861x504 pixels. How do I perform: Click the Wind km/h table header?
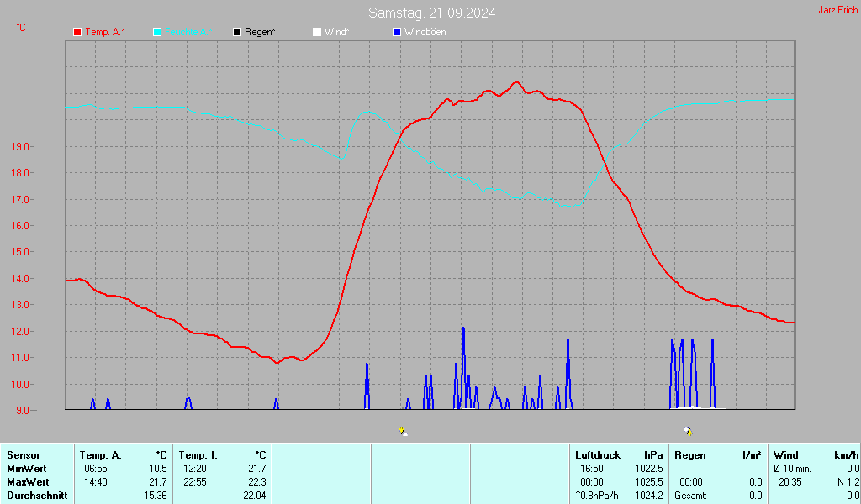click(816, 455)
